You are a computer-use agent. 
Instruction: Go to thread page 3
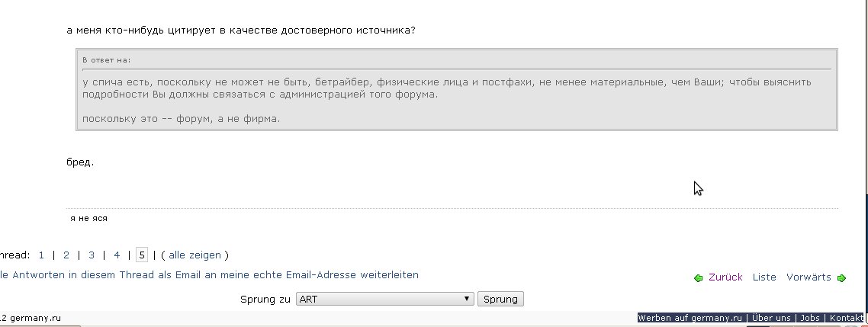point(92,255)
